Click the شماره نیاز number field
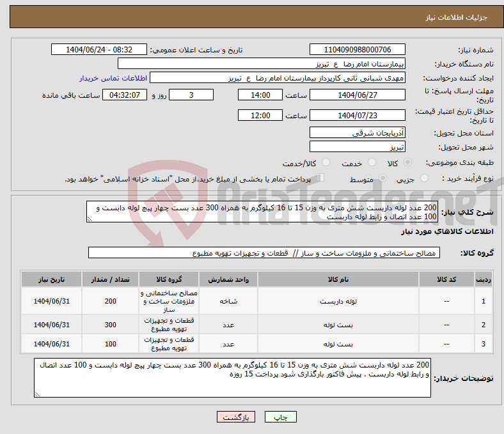The height and width of the screenshot is (434, 504). coord(357,50)
